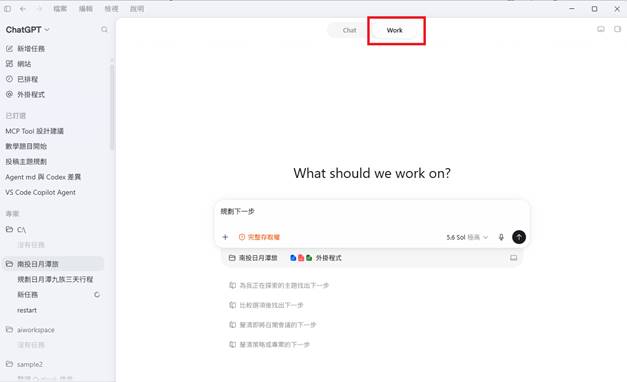Open the ChatGPT dropdown in sidebar header
The height and width of the screenshot is (382, 627).
(28, 30)
